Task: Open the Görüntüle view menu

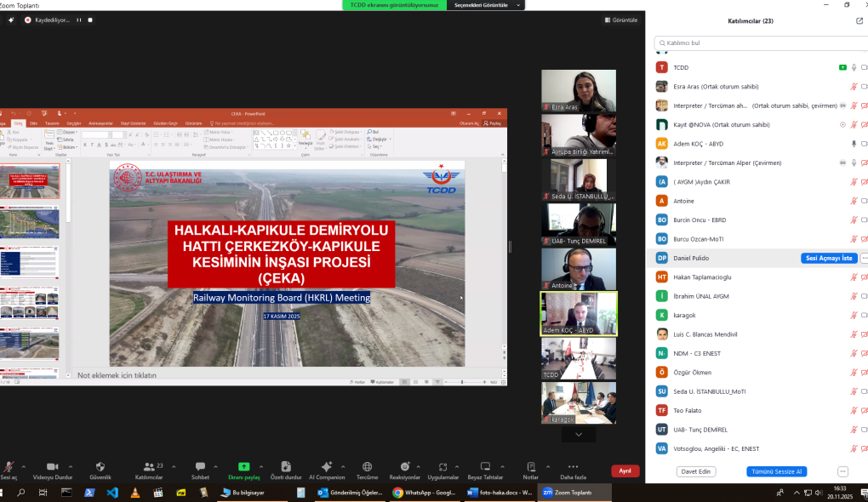Action: point(620,20)
